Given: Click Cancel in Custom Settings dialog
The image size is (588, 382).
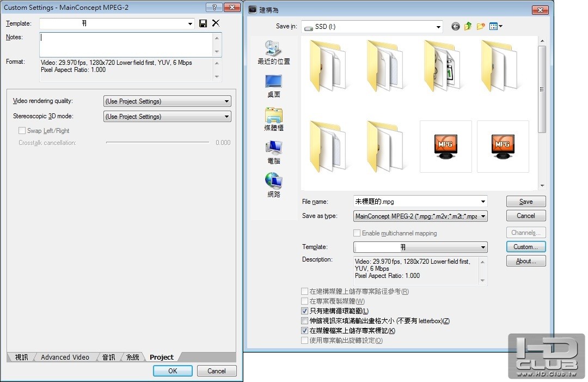Looking at the screenshot, I should tap(217, 371).
